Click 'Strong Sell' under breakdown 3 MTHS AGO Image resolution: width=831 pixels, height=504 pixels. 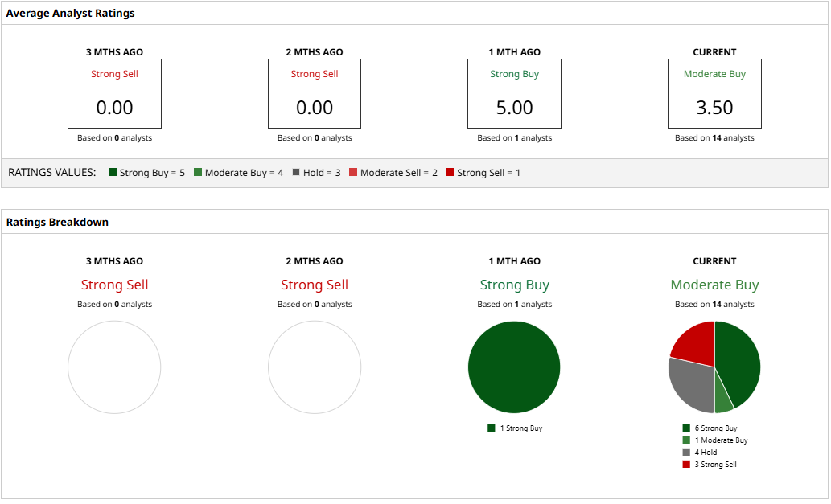114,285
